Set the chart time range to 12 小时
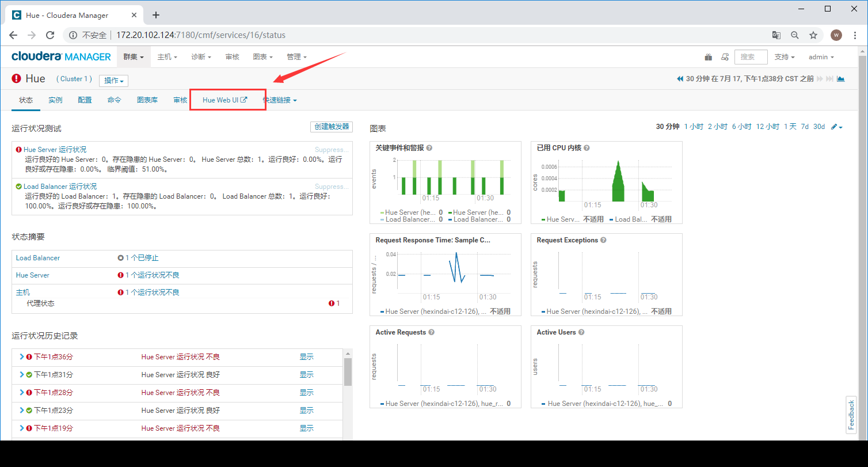Viewport: 868px width, 467px height. (768, 127)
